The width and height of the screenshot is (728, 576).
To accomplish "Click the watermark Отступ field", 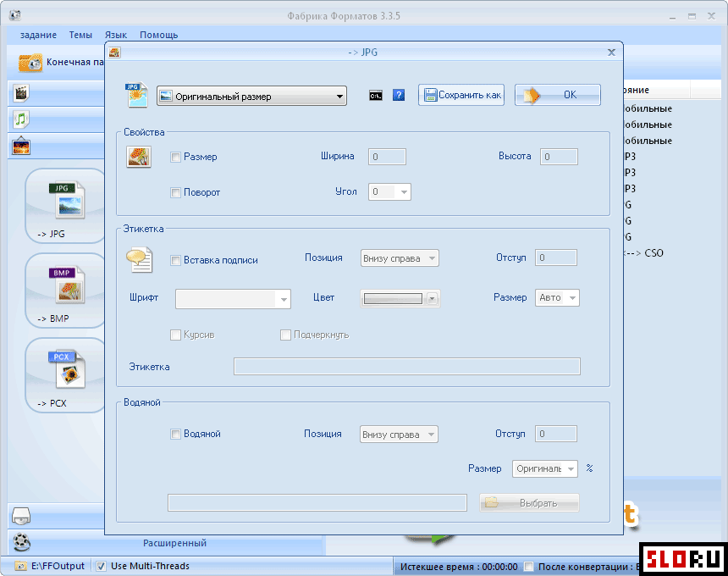I will (556, 434).
